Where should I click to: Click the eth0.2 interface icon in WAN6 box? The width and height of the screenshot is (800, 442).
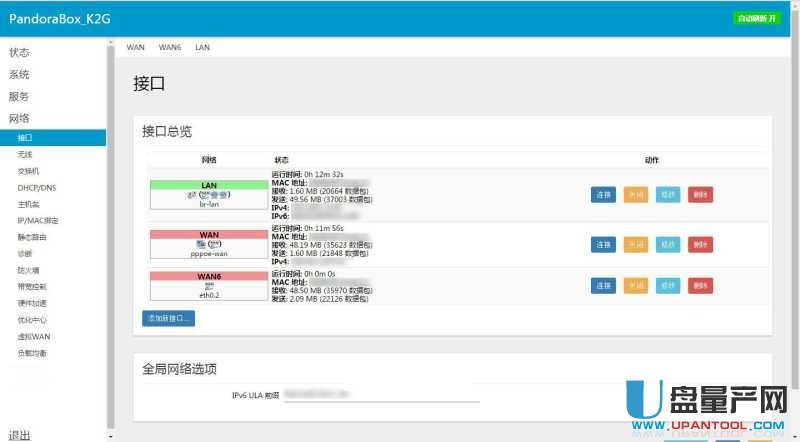(x=209, y=285)
